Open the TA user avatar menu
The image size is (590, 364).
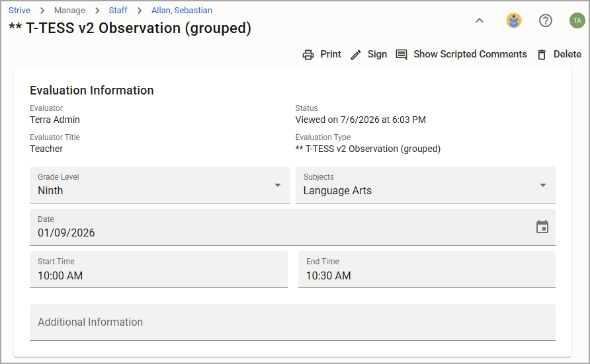tap(577, 20)
